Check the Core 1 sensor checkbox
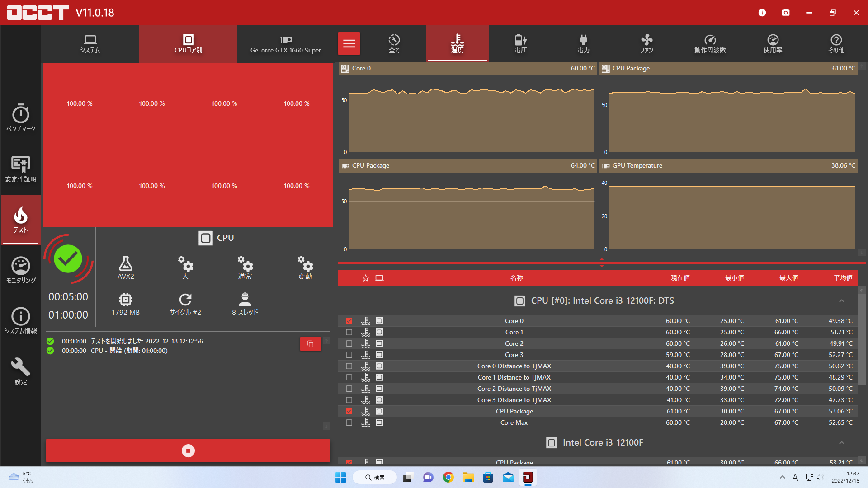Viewport: 868px width, 488px height. click(x=349, y=332)
